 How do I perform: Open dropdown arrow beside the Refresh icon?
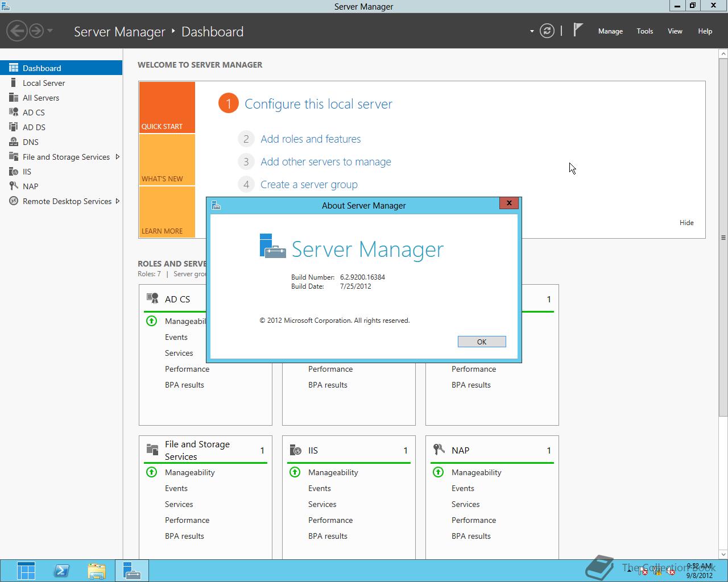(532, 31)
